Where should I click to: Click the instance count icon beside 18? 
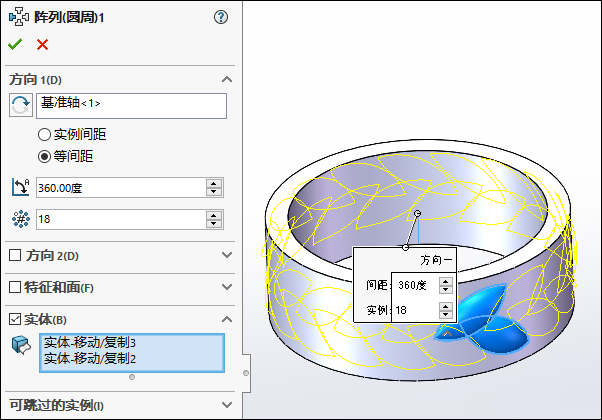tap(21, 219)
